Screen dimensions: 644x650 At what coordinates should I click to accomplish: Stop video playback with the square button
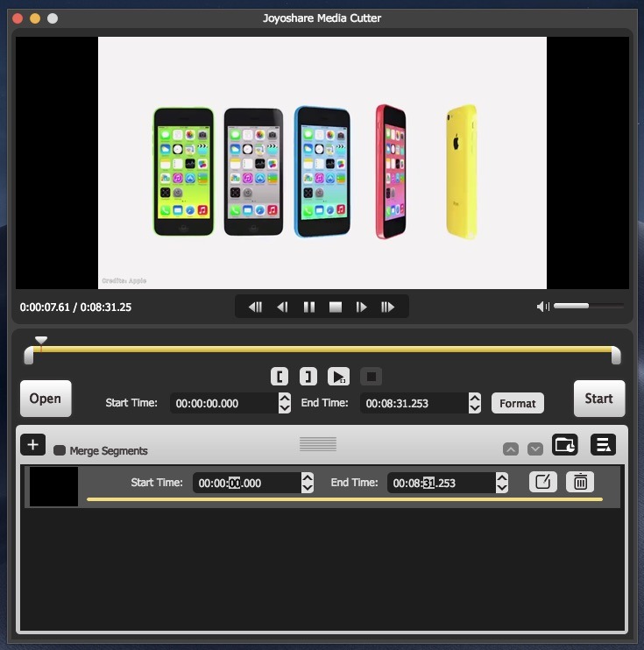pyautogui.click(x=335, y=307)
